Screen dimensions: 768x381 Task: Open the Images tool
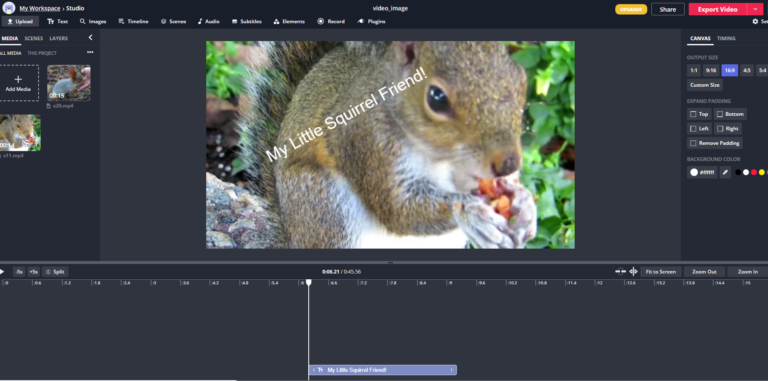click(93, 22)
